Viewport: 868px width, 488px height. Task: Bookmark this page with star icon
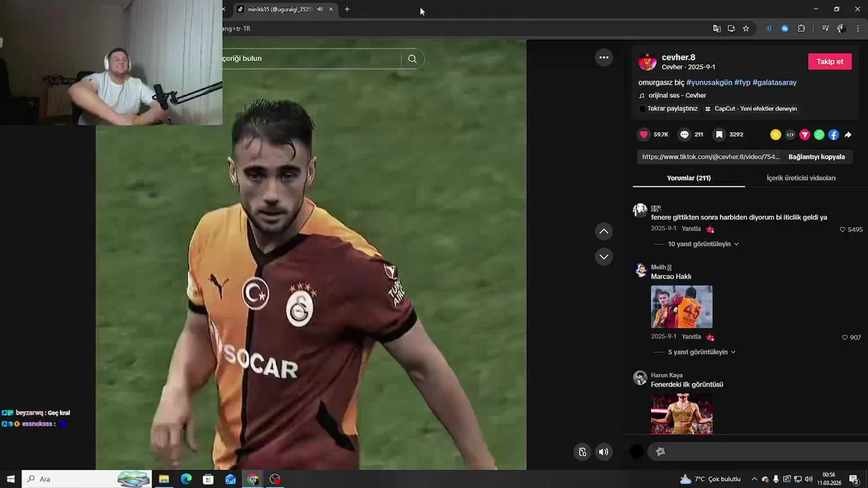746,28
